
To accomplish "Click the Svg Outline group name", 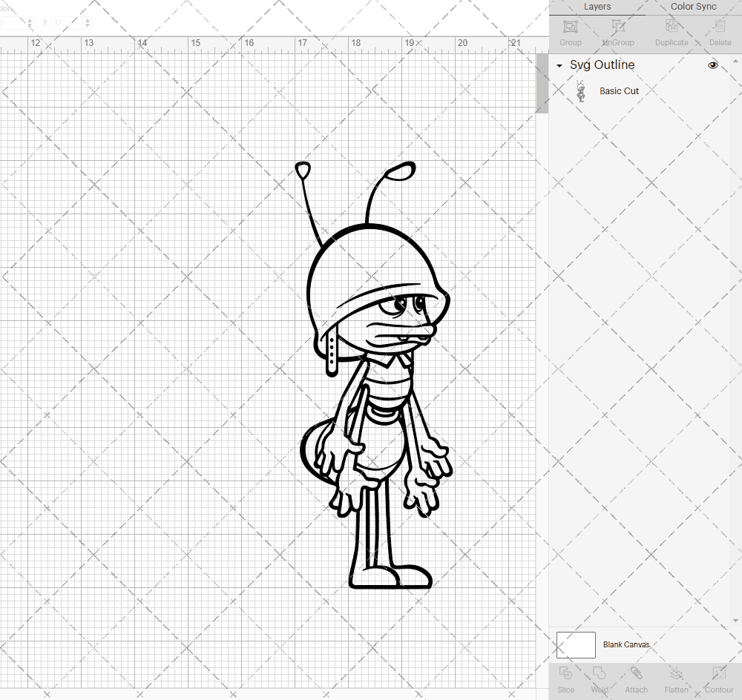I will click(x=602, y=65).
